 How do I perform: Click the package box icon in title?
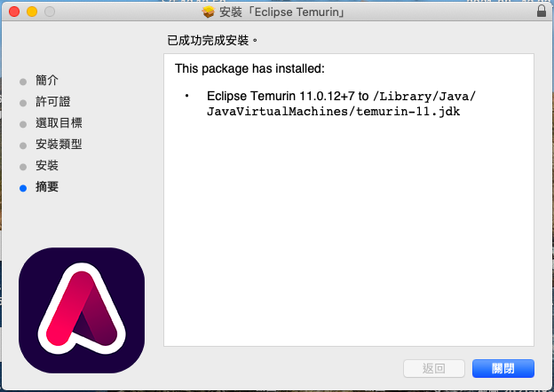[x=208, y=12]
